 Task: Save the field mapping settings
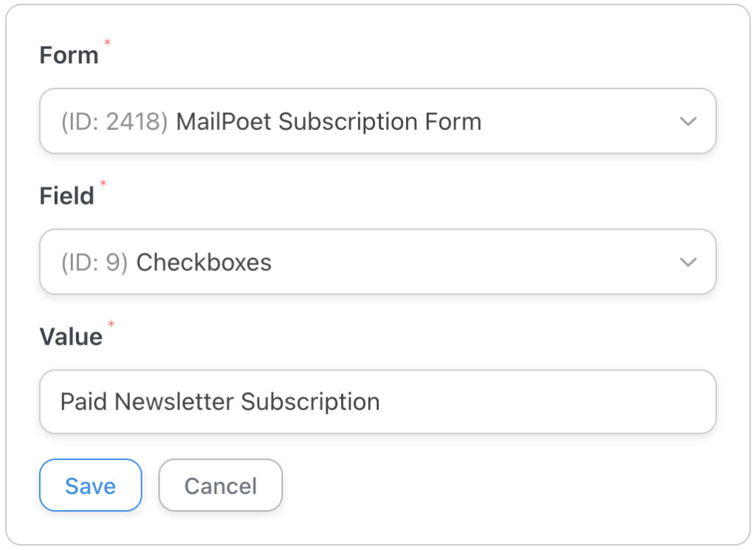90,485
